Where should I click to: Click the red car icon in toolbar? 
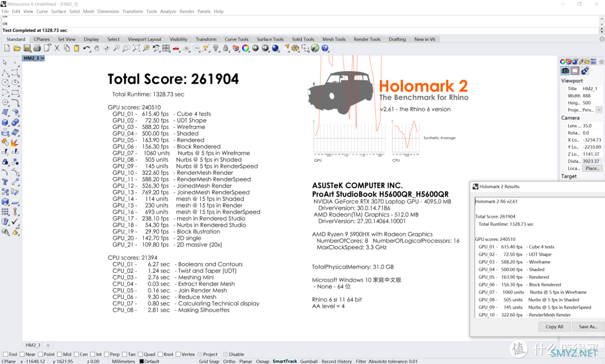point(176,48)
